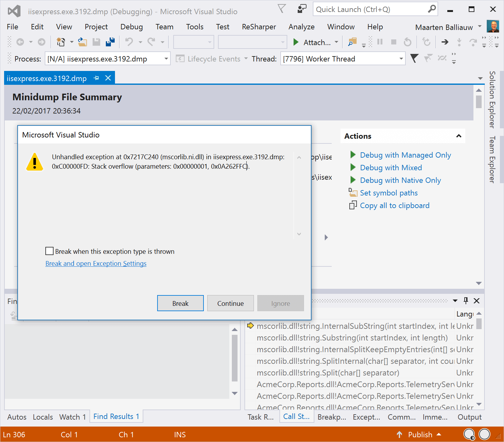Open the Process dropdown
This screenshot has height=442, width=504.
pyautogui.click(x=166, y=59)
